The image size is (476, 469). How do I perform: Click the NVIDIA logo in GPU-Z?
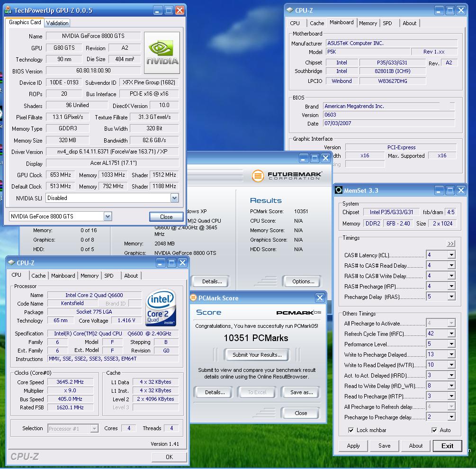point(162,53)
